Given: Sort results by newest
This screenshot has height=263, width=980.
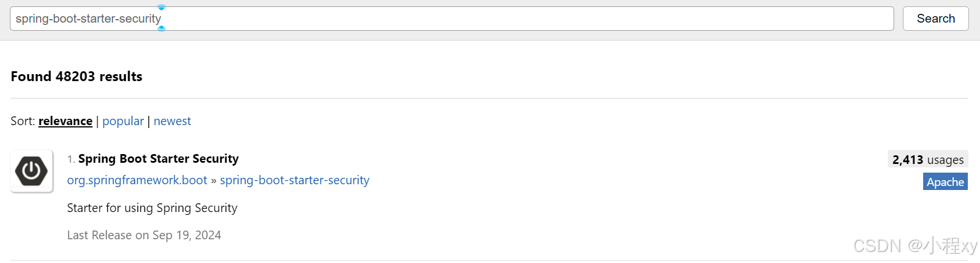Looking at the screenshot, I should (x=172, y=121).
